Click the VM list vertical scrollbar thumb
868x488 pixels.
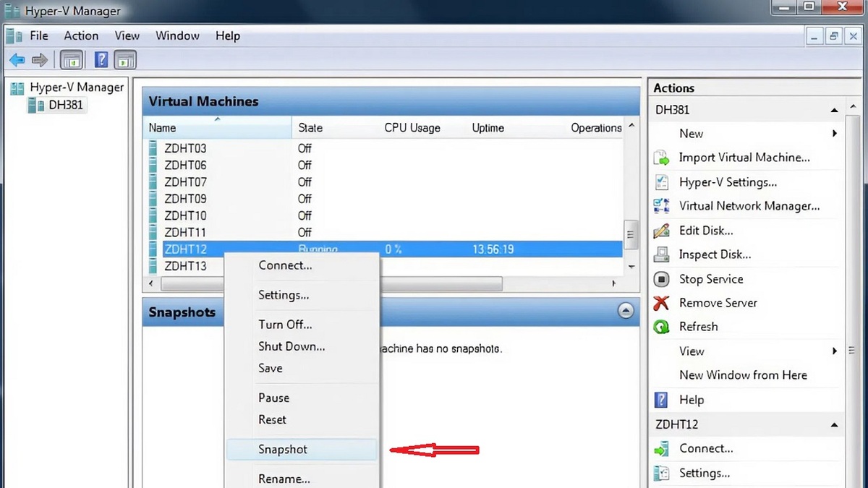click(x=631, y=235)
